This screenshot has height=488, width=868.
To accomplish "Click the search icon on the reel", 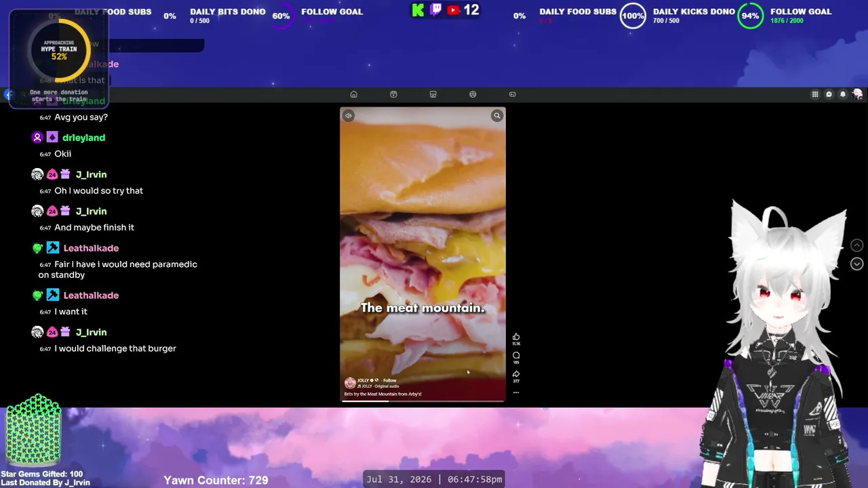I will coord(497,116).
